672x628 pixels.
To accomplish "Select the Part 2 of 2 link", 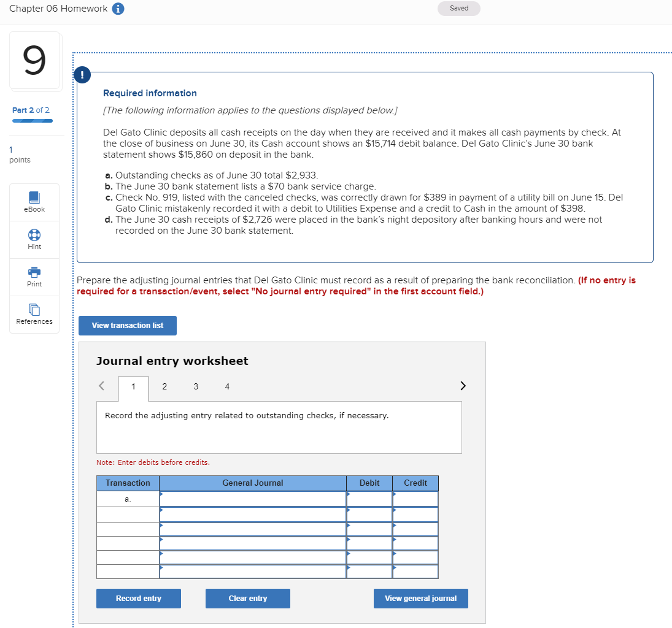I will [31, 110].
